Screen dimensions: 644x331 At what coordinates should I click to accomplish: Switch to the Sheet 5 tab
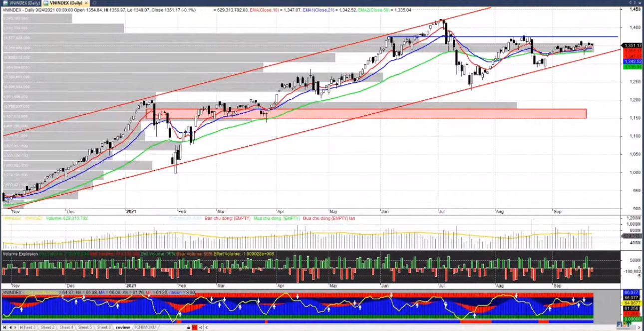coord(85,328)
